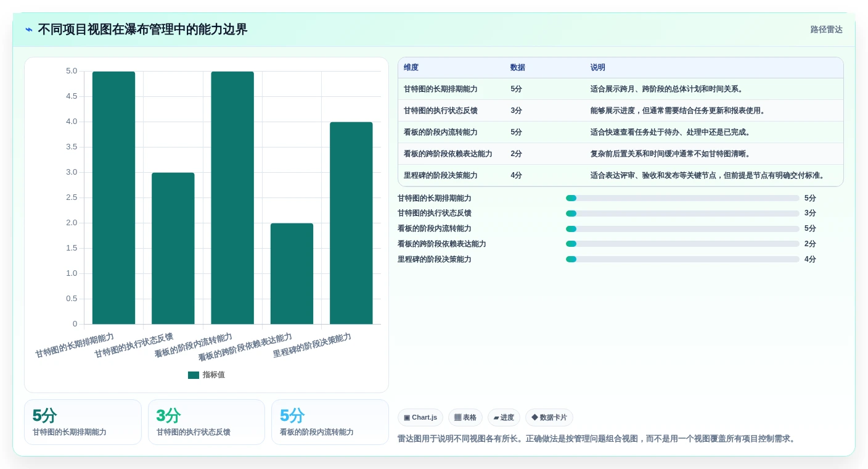Open the 5分 看板的阶段内流转能力 data card
Screen dimensions: 868x469
click(x=330, y=422)
